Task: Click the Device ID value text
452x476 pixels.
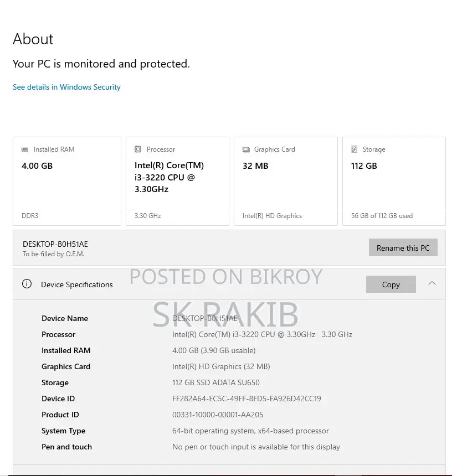Action: tap(246, 399)
